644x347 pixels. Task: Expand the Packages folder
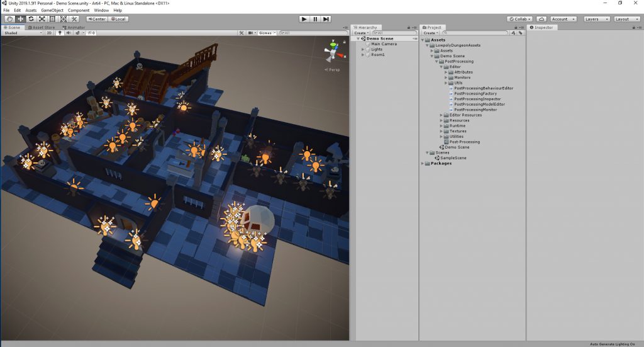click(423, 163)
